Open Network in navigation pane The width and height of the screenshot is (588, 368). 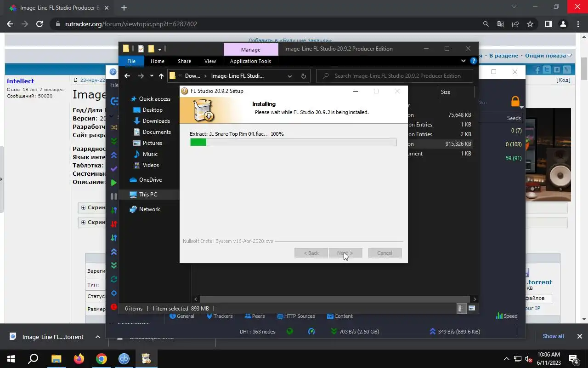pyautogui.click(x=149, y=209)
